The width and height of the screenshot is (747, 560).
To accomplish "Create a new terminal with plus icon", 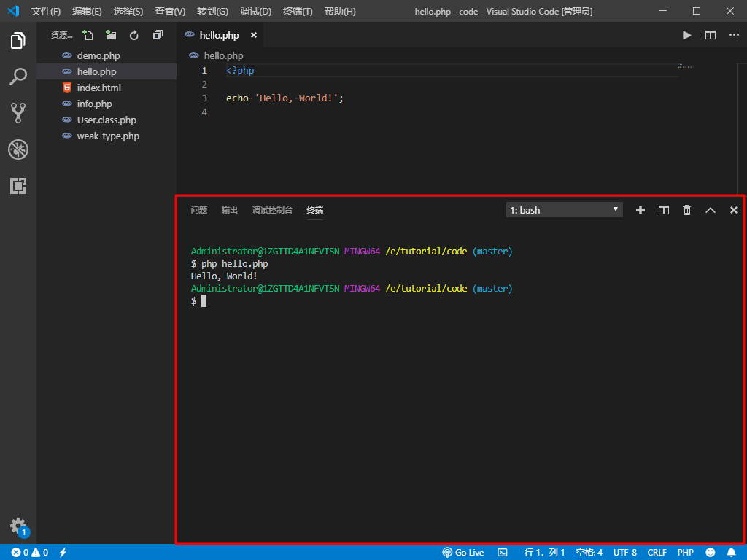I will click(640, 210).
